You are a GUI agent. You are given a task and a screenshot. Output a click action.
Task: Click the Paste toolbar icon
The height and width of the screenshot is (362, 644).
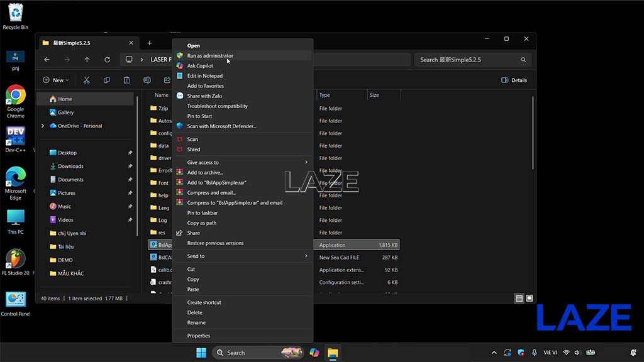(127, 80)
